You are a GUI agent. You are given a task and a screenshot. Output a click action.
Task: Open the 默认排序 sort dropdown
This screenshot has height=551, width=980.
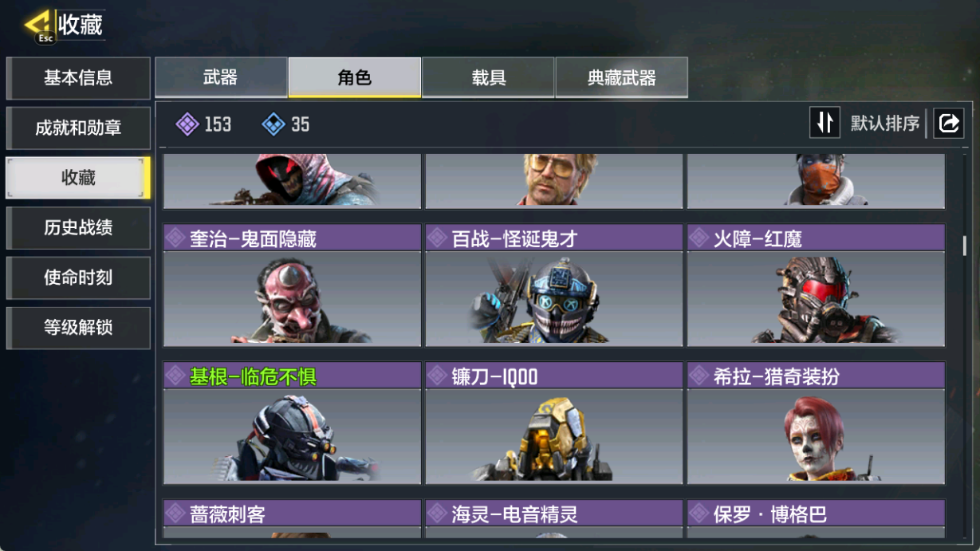[x=885, y=124]
